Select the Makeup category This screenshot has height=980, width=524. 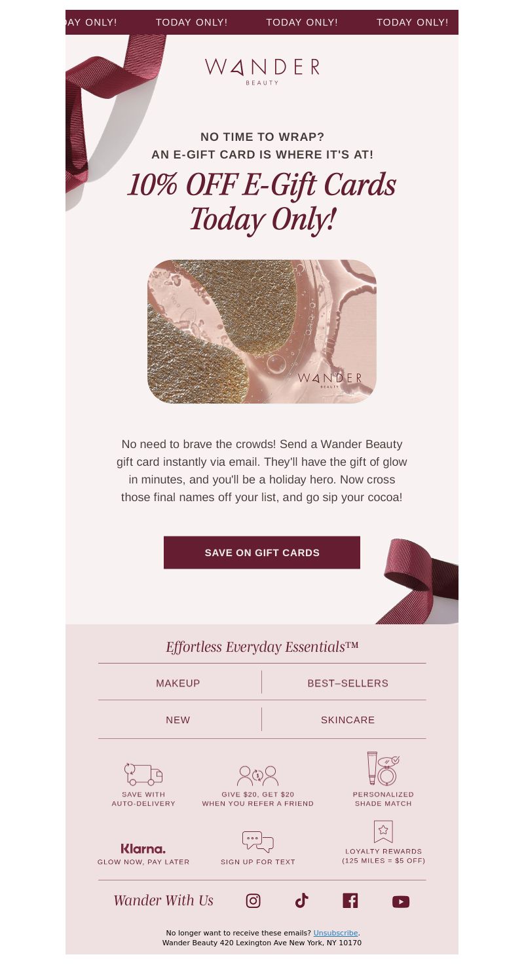coord(178,683)
